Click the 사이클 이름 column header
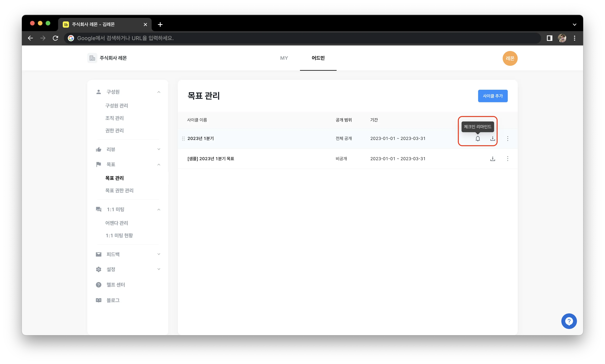 click(x=197, y=120)
